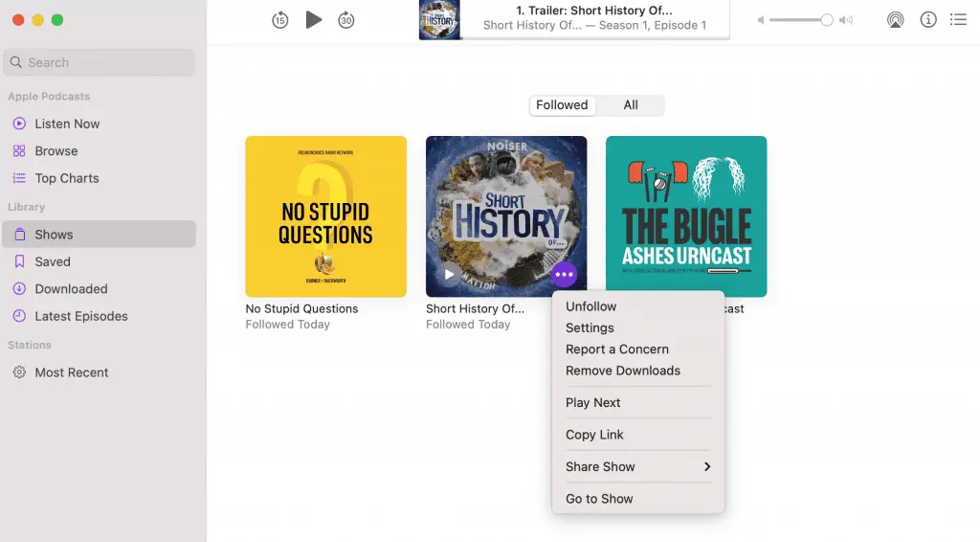Image resolution: width=980 pixels, height=542 pixels.
Task: Set volume to maximum speaker icon
Action: (x=846, y=20)
